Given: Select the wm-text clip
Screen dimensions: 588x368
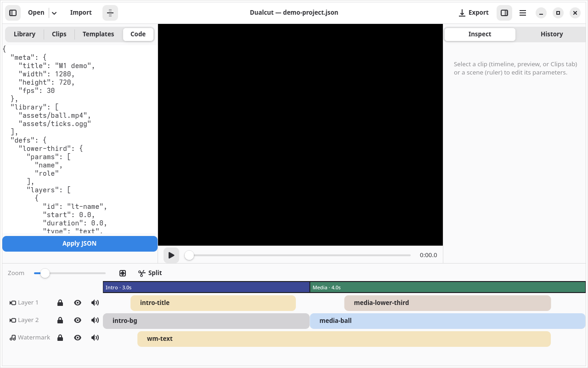Looking at the screenshot, I should tap(344, 339).
